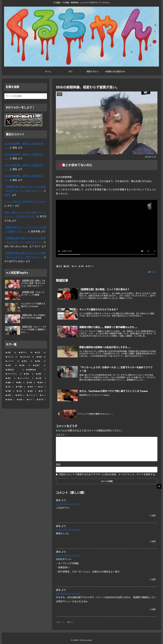Select the ISIS tag chip below video

[74, 266]
